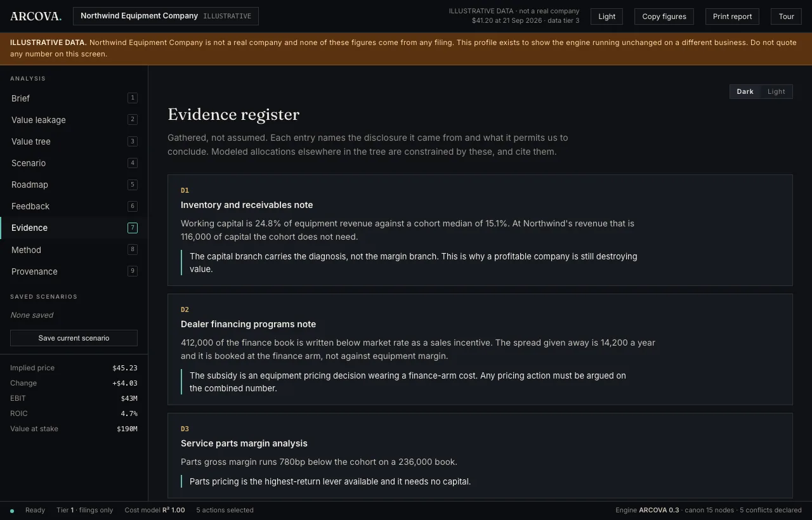The image size is (812, 520).
Task: Click '5 conflicts declared' in status bar
Action: click(x=771, y=510)
